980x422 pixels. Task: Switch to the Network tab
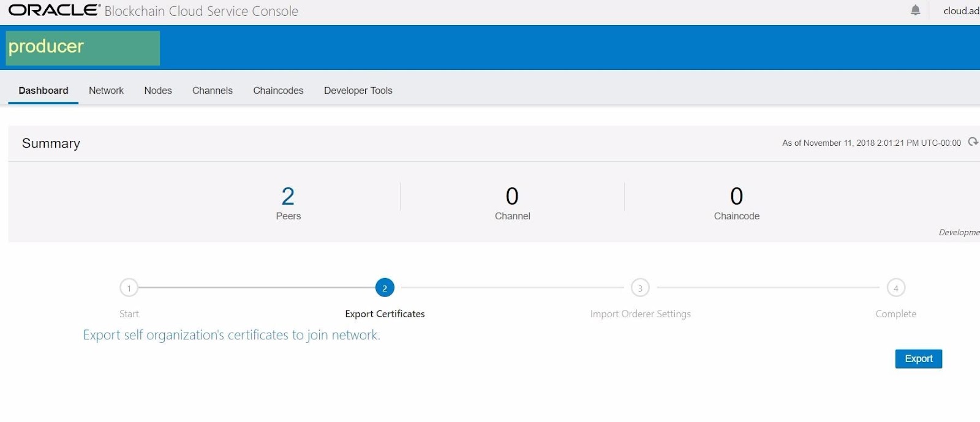(x=106, y=91)
